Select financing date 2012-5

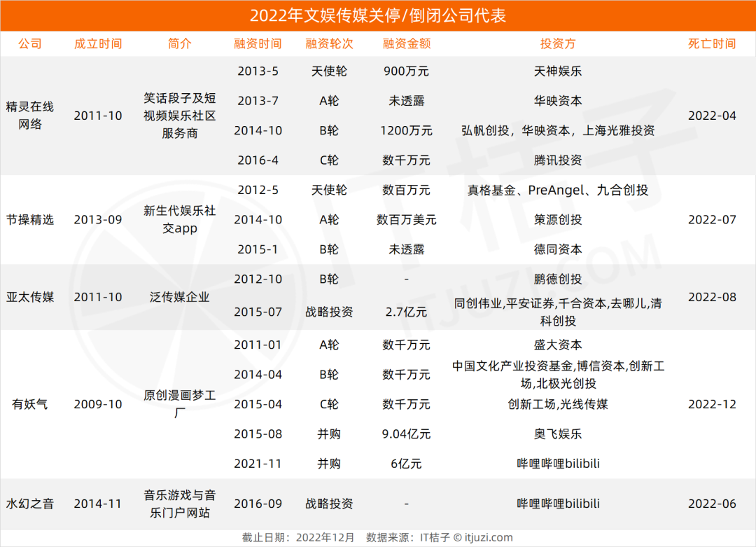point(258,190)
